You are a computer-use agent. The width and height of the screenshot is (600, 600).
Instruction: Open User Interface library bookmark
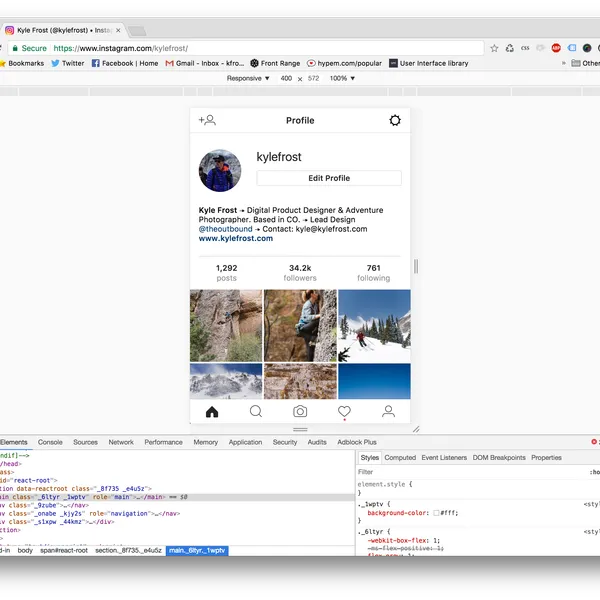coord(429,64)
